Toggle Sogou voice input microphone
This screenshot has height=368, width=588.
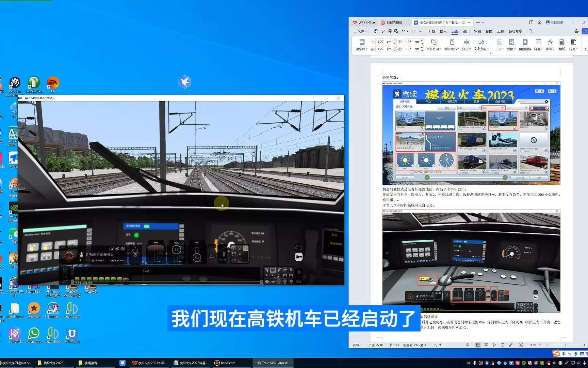(x=576, y=354)
